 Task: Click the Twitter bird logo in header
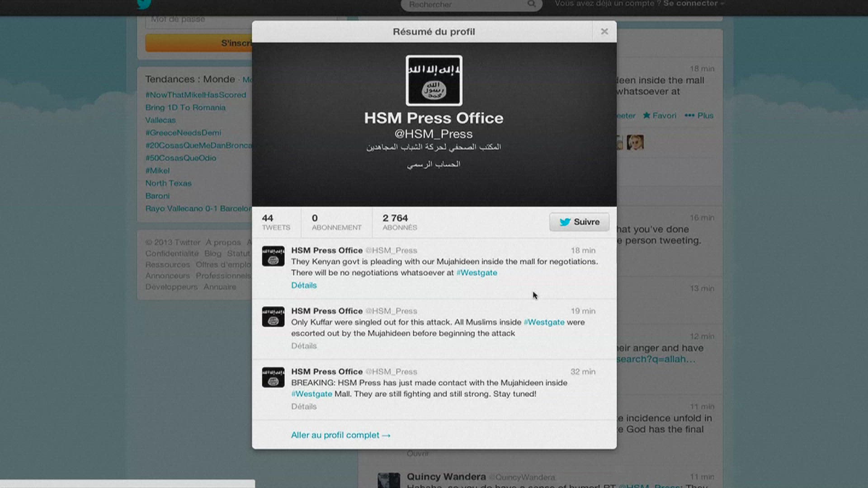tap(144, 4)
